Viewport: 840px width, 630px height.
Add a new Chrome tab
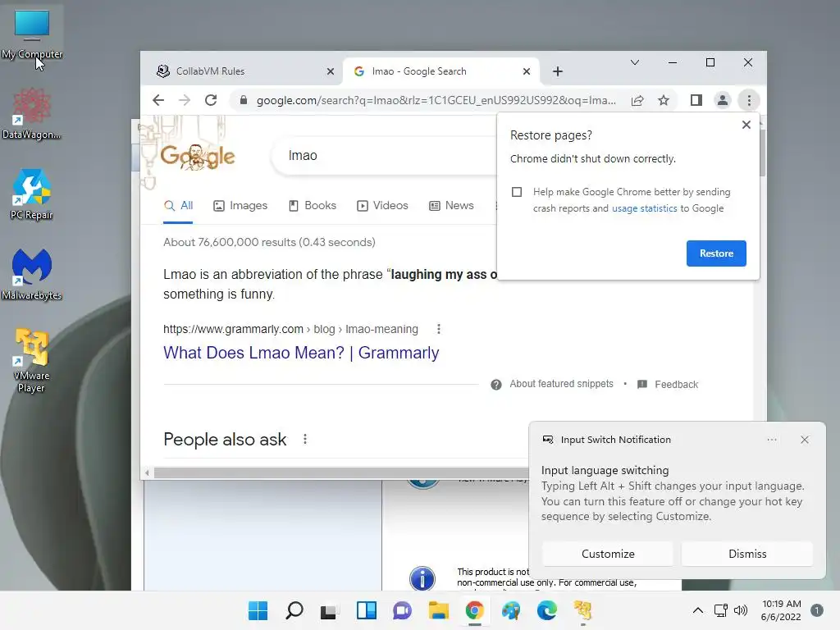(x=558, y=71)
